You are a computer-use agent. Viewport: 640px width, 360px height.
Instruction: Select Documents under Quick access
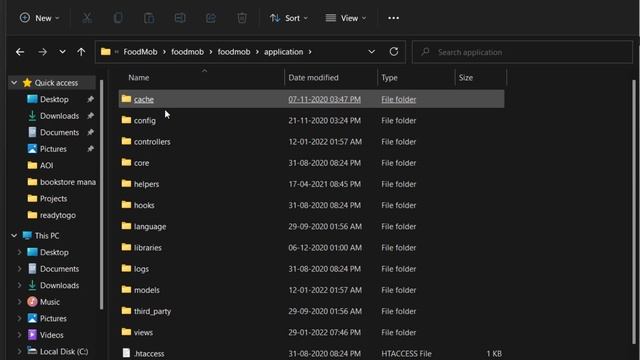(59, 133)
